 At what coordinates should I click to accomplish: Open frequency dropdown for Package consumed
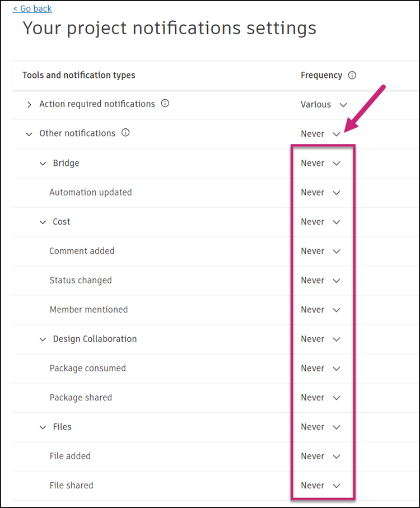(x=320, y=369)
